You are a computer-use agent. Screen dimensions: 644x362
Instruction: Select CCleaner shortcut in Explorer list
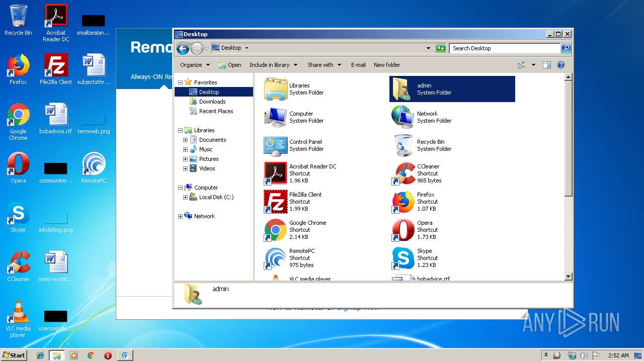point(403,173)
